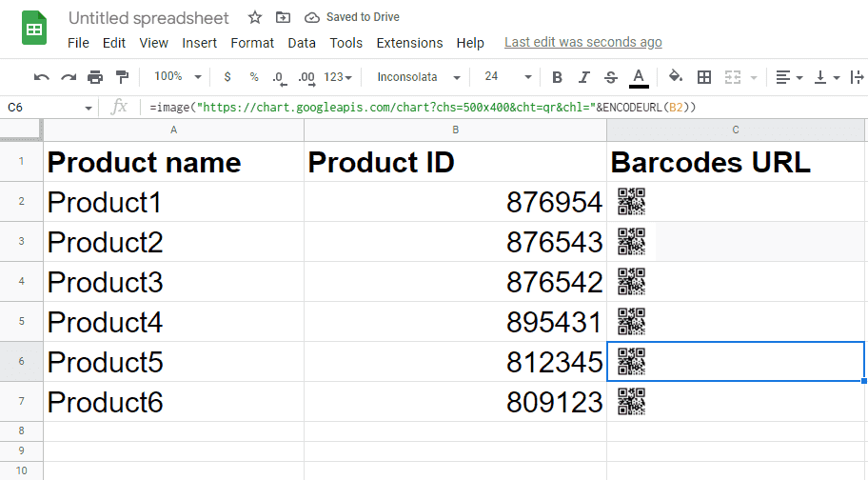The image size is (868, 480).
Task: Select cell with ID 812345
Action: [455, 362]
